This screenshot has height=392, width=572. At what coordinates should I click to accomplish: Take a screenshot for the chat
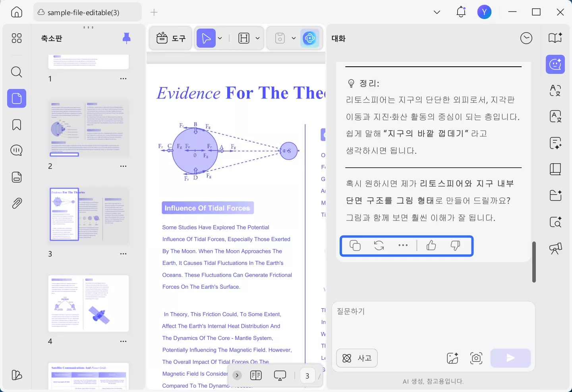point(476,358)
